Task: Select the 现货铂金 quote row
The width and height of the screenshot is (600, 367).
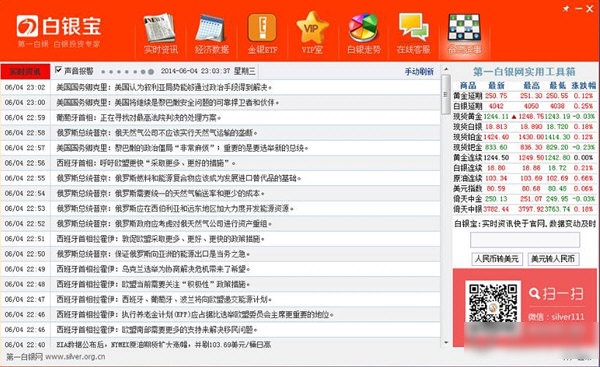Action: tap(525, 137)
